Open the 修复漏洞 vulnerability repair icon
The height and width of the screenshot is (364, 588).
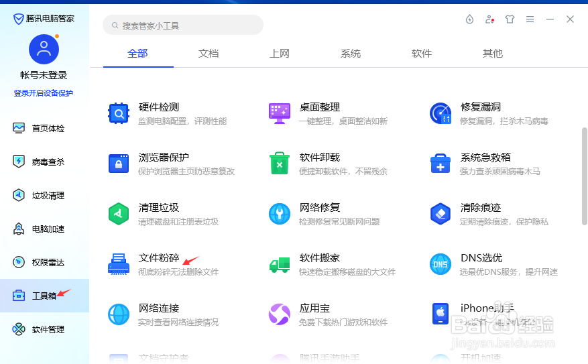440,113
